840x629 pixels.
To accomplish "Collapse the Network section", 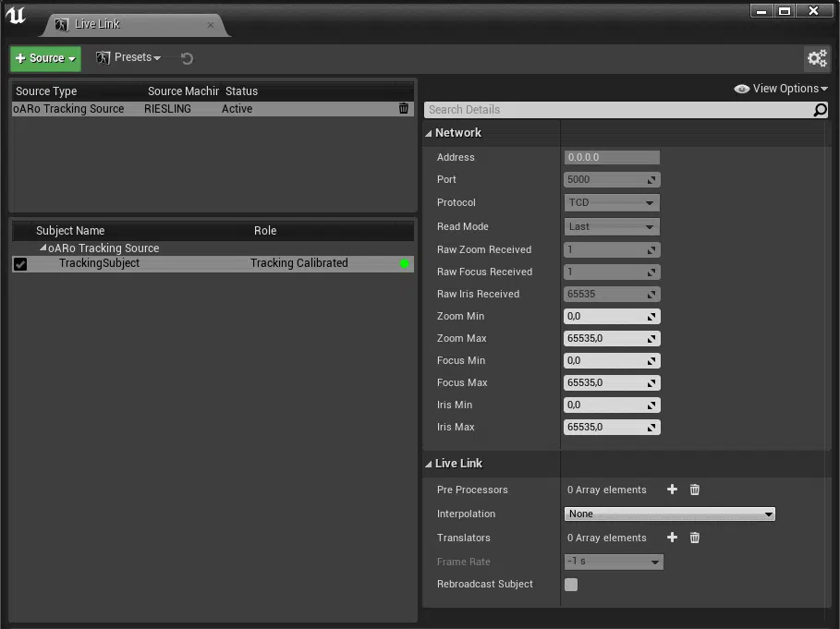I will tap(430, 133).
